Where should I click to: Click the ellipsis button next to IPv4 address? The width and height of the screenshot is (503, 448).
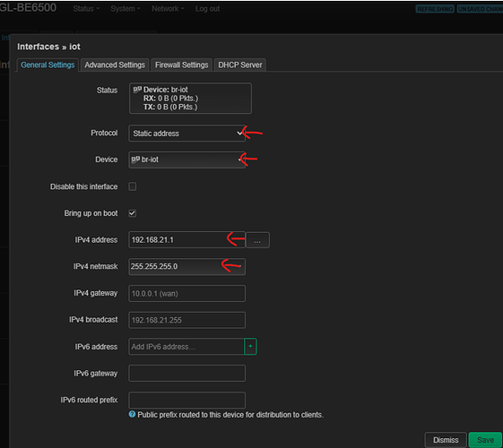(257, 240)
